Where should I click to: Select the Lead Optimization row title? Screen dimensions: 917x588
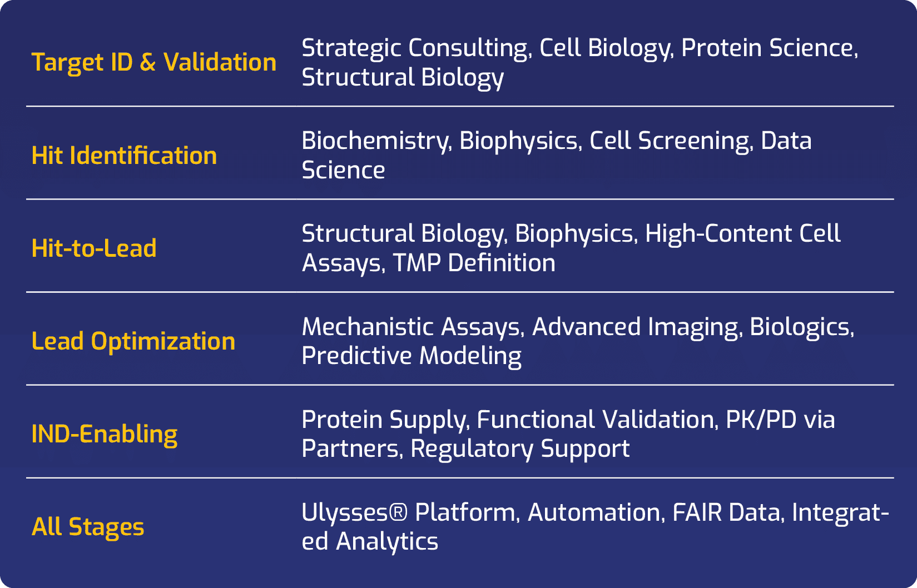pos(133,341)
